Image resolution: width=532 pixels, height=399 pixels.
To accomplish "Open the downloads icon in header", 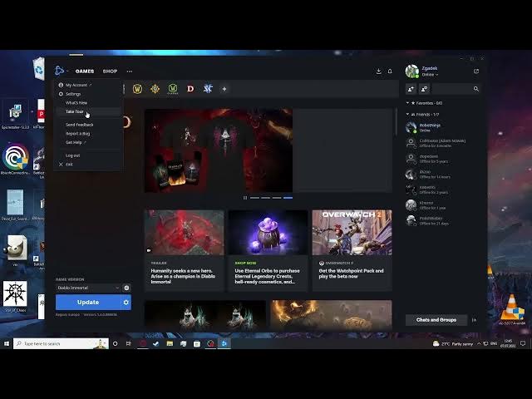I will [379, 71].
